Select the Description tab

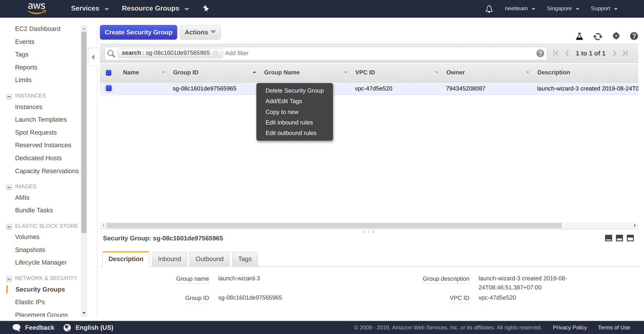click(126, 259)
